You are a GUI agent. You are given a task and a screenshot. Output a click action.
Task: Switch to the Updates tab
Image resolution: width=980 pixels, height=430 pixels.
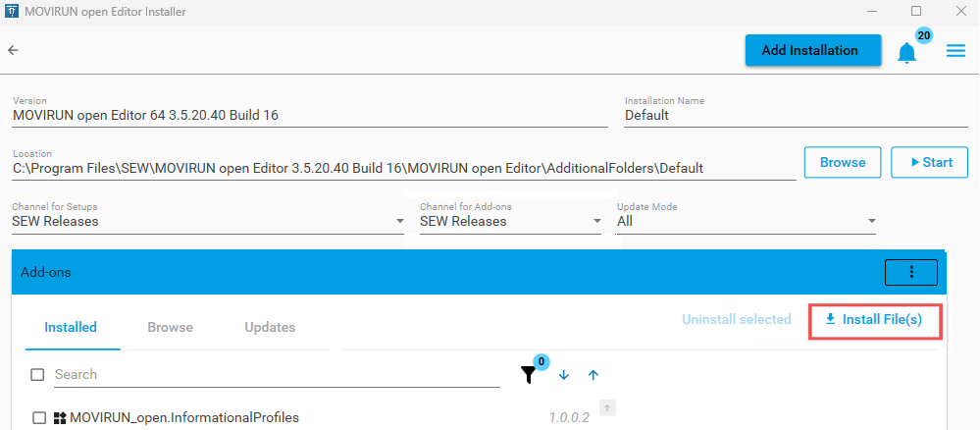(270, 327)
